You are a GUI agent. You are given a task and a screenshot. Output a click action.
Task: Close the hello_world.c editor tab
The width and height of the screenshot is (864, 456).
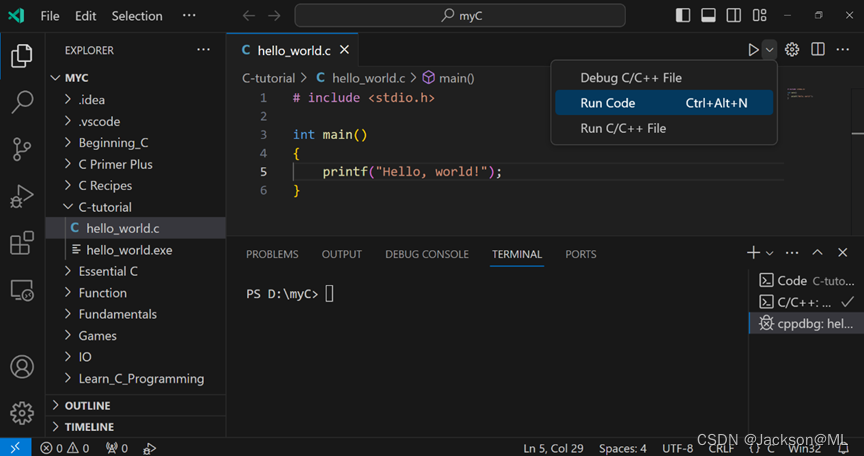(344, 50)
